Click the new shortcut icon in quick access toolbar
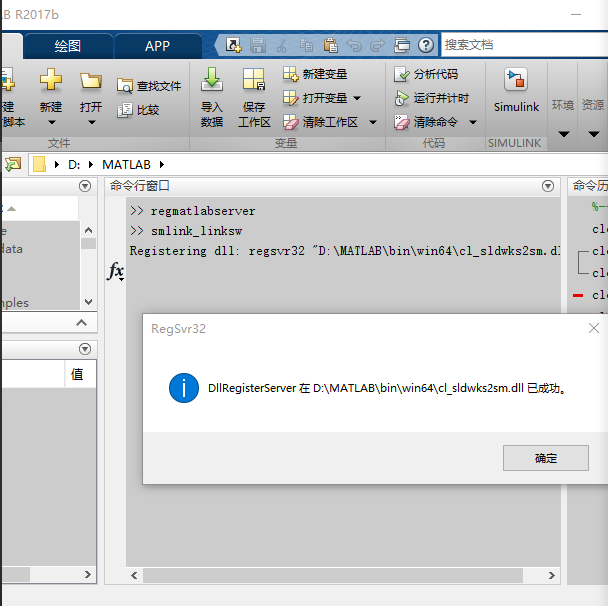The image size is (608, 606). (x=233, y=45)
